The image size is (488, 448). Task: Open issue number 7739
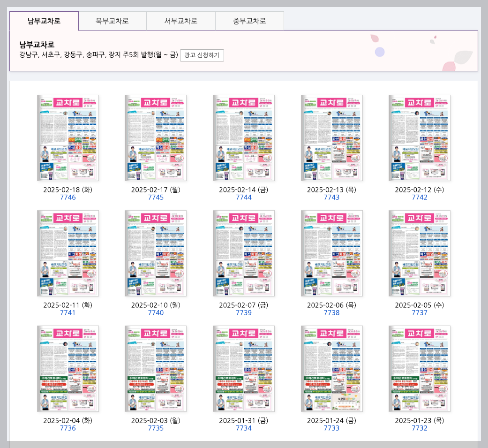click(x=244, y=312)
